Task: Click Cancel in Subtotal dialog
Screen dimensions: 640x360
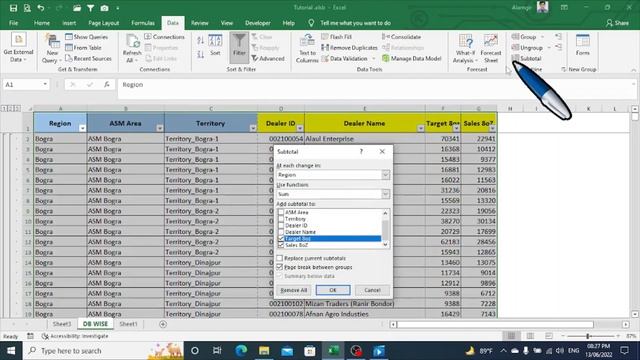Action: pyautogui.click(x=372, y=290)
